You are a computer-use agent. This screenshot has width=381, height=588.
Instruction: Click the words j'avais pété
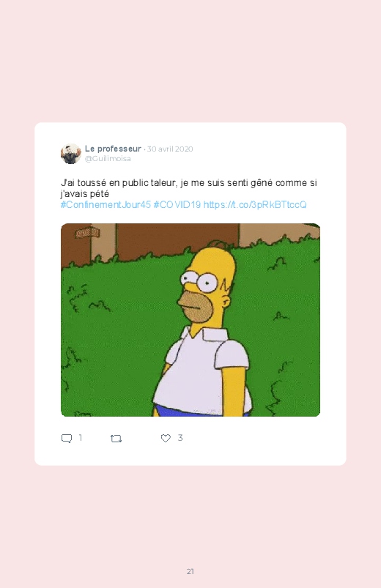(85, 194)
